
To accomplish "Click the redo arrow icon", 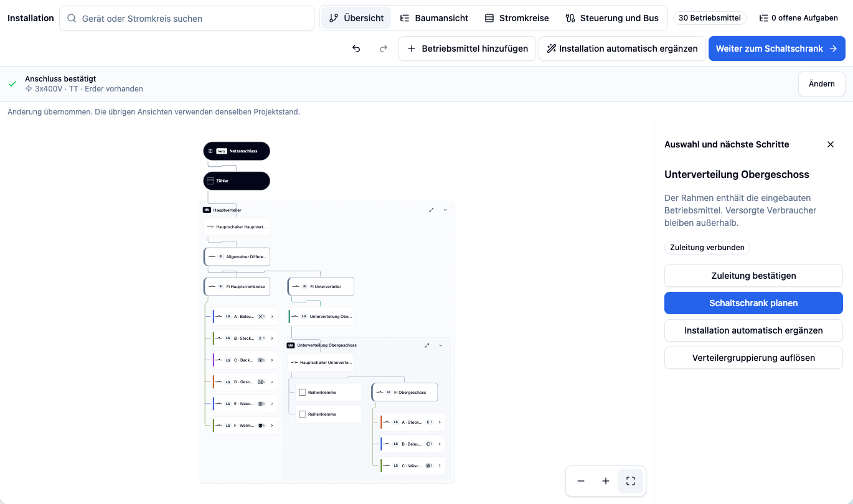I will pyautogui.click(x=384, y=49).
